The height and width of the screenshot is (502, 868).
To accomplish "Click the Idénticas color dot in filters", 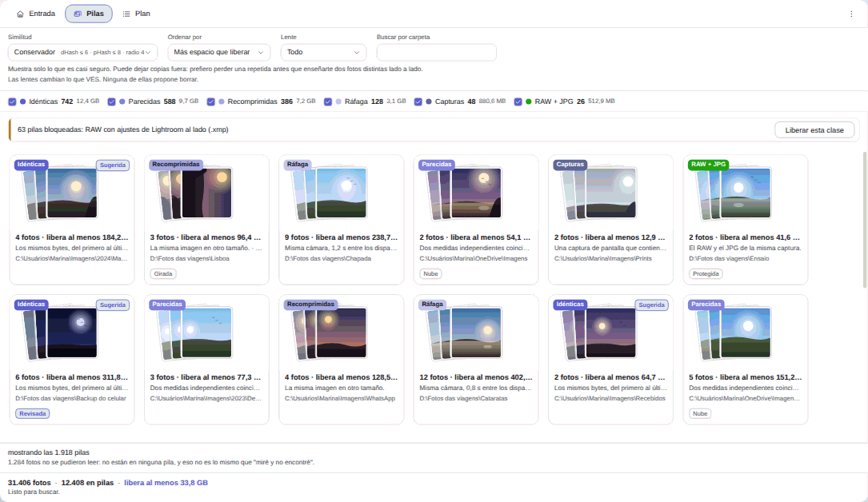I will tap(22, 102).
